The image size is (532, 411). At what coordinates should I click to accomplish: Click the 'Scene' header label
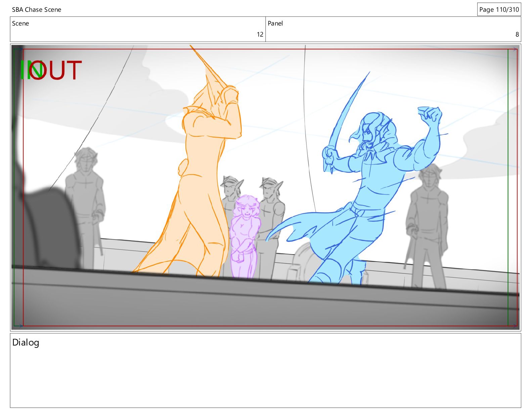pos(20,24)
